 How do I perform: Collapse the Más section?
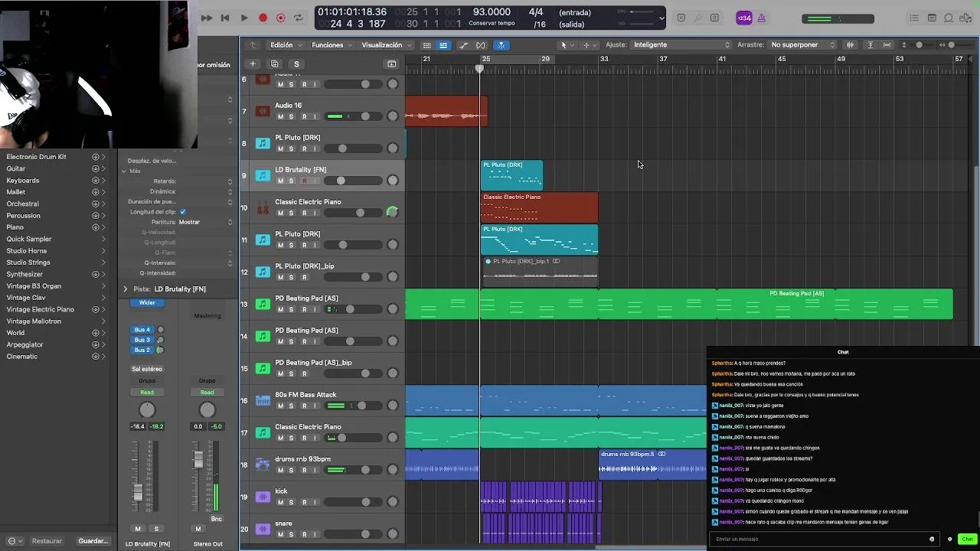coord(124,171)
